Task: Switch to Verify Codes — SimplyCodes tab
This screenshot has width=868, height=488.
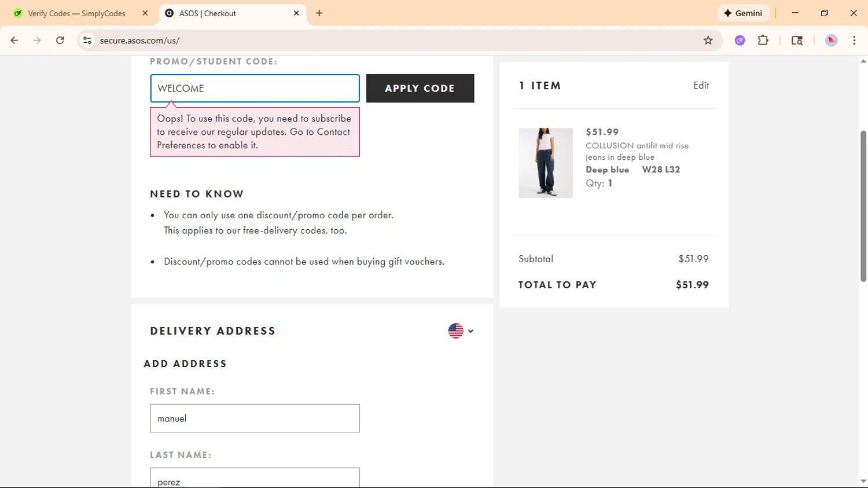Action: click(x=76, y=13)
